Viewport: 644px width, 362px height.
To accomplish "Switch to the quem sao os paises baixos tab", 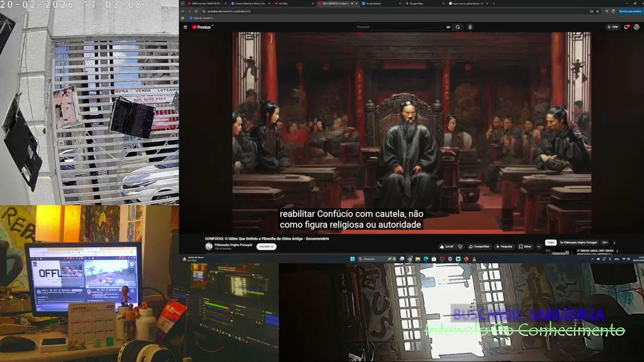I will (469, 4).
